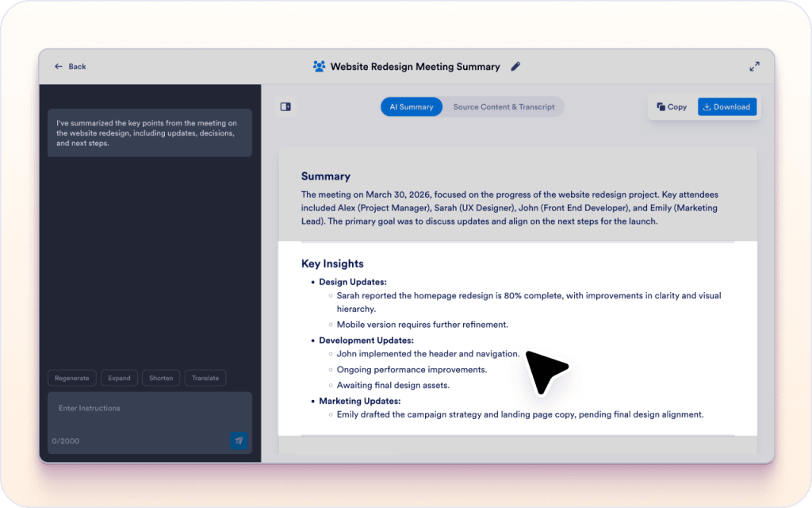This screenshot has height=508, width=812.
Task: Select the AI Summary tab
Action: 411,106
